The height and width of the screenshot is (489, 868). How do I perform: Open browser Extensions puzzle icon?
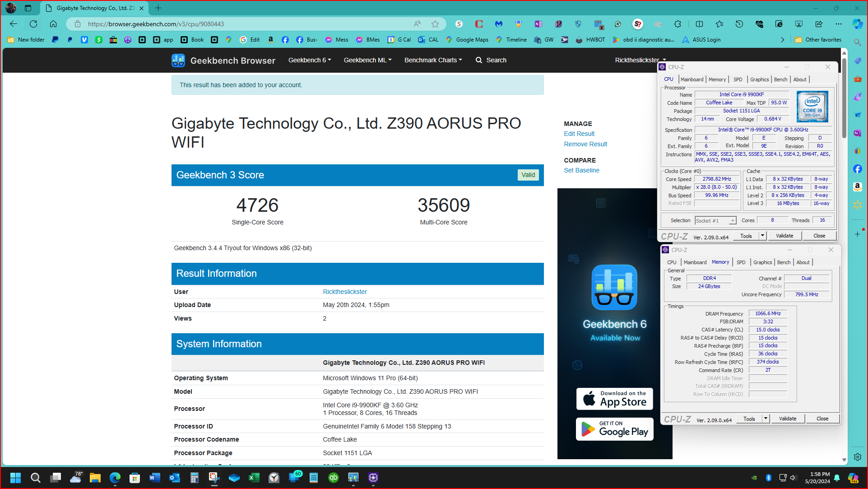[x=678, y=24]
